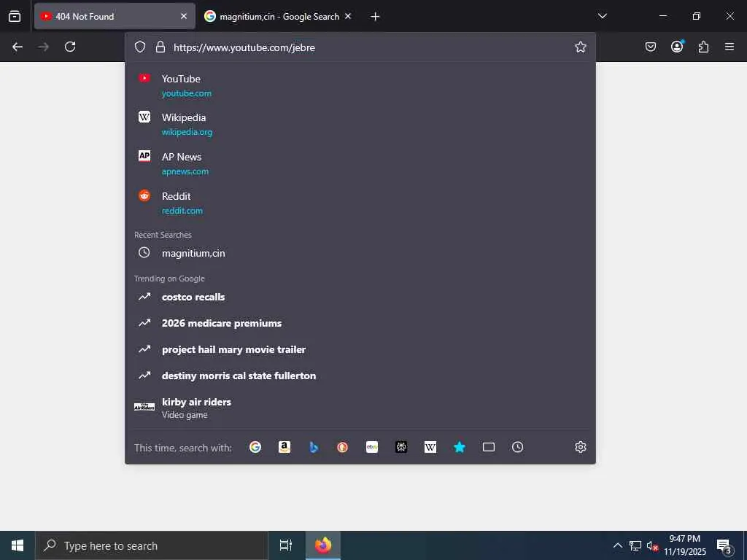Screen dimensions: 747x560
Task: Open the tracking protection shield icon
Action: click(139, 47)
